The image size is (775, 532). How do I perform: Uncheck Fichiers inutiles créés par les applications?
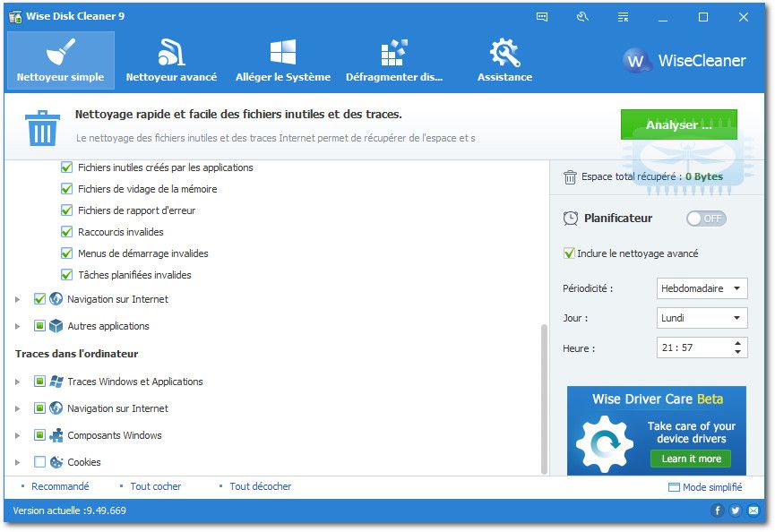(66, 167)
